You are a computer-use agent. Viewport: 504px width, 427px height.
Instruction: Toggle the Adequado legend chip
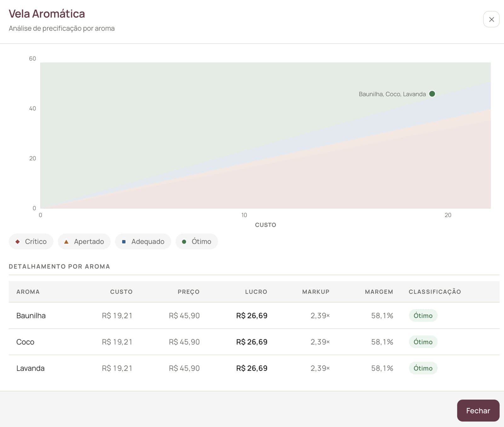[x=143, y=241]
